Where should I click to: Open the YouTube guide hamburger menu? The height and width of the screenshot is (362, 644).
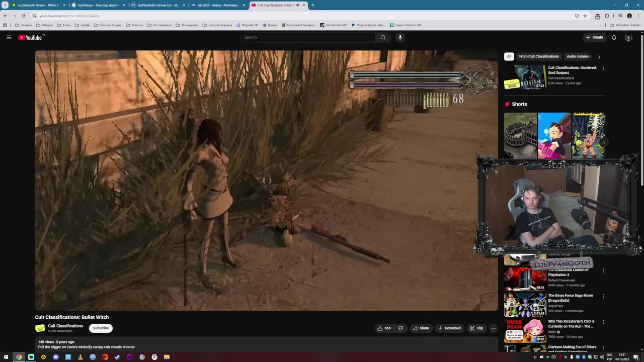click(x=9, y=37)
